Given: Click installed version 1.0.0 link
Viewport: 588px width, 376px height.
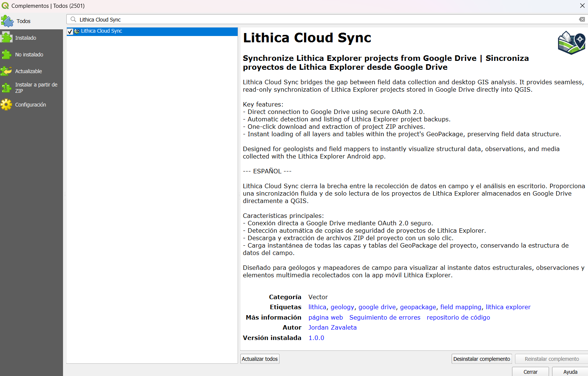Looking at the screenshot, I should coord(316,338).
